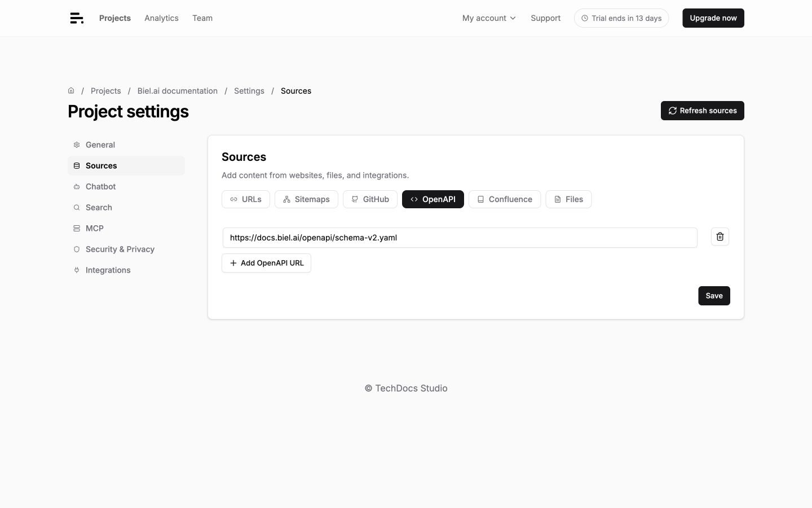Viewport: 812px width, 508px height.
Task: Select Sources in the settings sidebar
Action: [x=126, y=165]
